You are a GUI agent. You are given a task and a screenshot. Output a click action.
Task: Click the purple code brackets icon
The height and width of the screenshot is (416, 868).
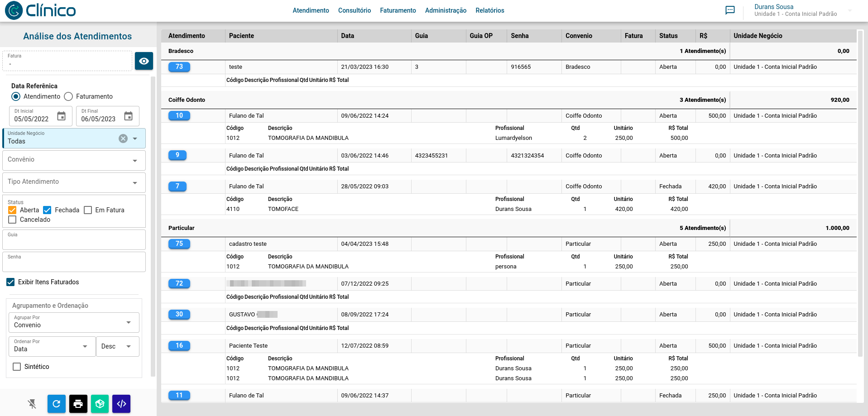pos(121,404)
